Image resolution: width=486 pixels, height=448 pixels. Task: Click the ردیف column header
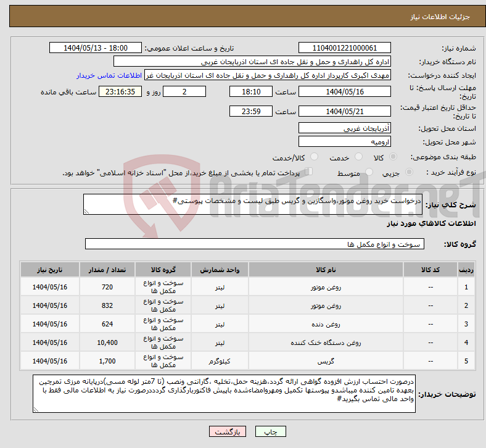tap(466, 270)
